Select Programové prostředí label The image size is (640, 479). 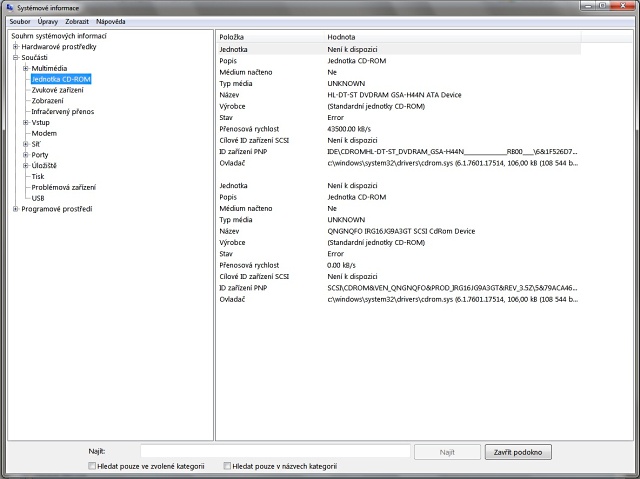[57, 209]
